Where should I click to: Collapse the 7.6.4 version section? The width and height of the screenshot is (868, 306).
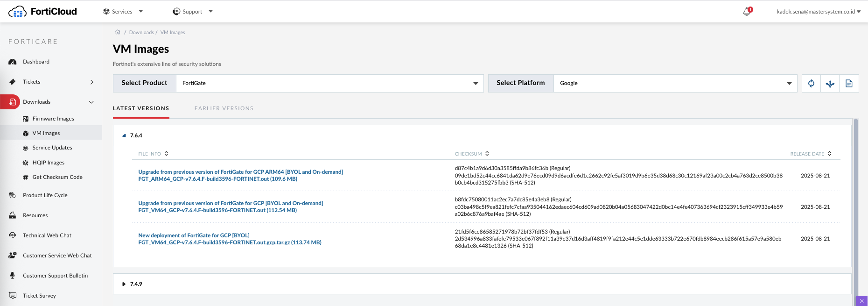124,135
